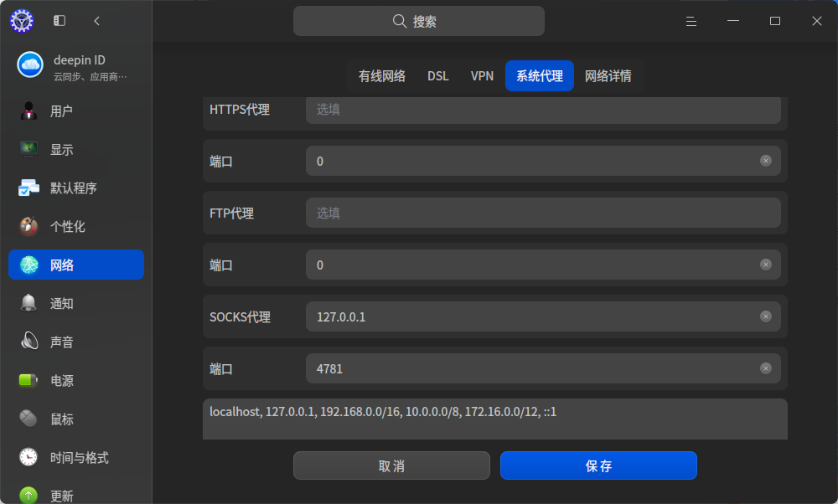Click the HTTPS代理 address field
Image resolution: width=838 pixels, height=504 pixels.
pos(543,110)
